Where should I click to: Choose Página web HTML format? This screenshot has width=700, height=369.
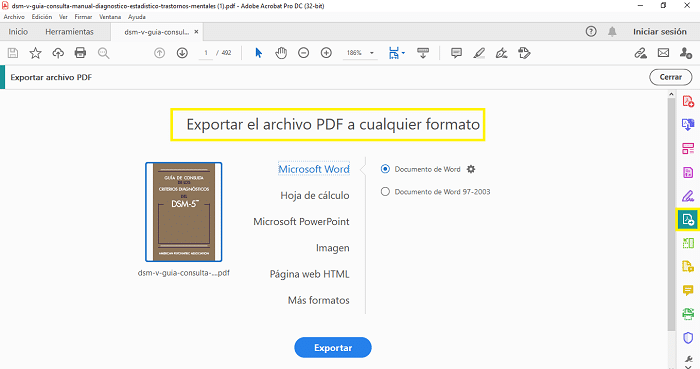(309, 274)
